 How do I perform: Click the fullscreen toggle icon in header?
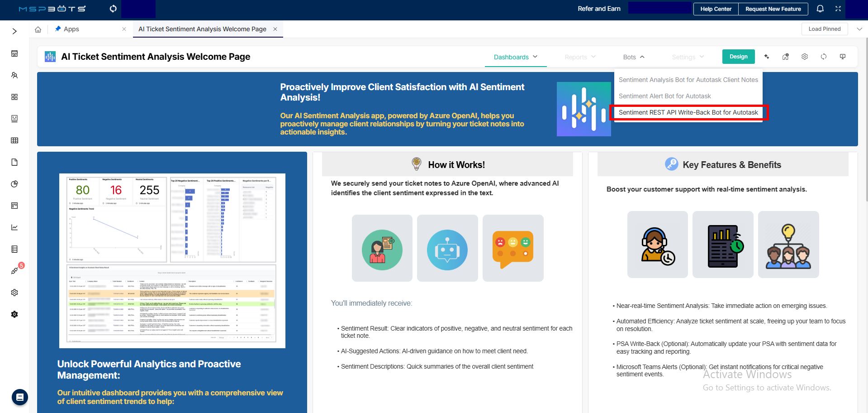pos(838,9)
